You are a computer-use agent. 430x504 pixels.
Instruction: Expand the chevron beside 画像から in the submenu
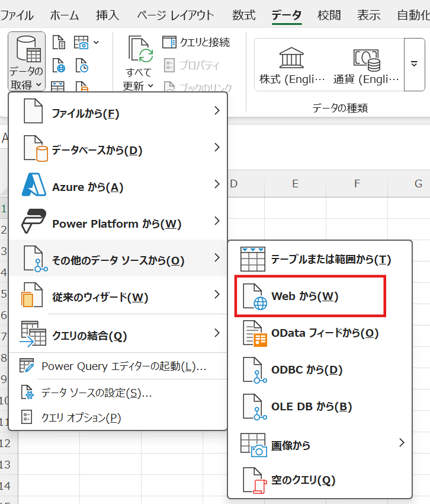[402, 442]
